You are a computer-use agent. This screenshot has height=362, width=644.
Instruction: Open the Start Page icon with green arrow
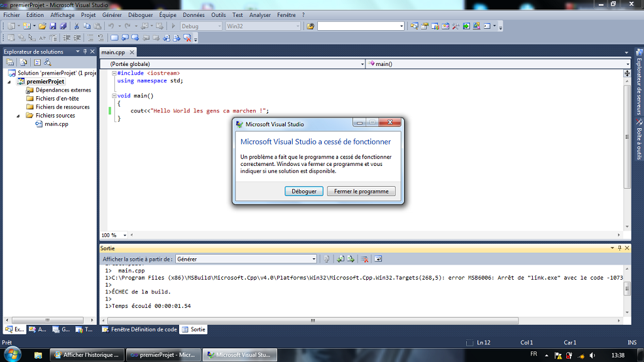tap(466, 26)
